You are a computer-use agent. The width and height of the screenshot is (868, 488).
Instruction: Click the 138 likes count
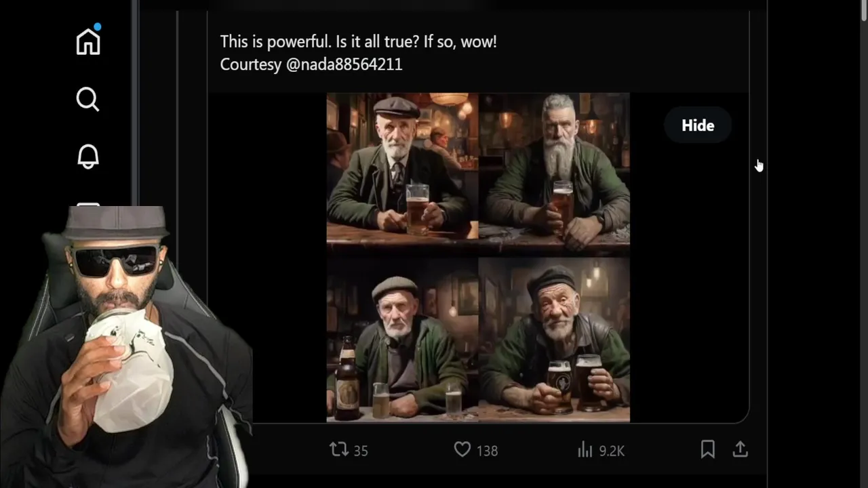(487, 451)
